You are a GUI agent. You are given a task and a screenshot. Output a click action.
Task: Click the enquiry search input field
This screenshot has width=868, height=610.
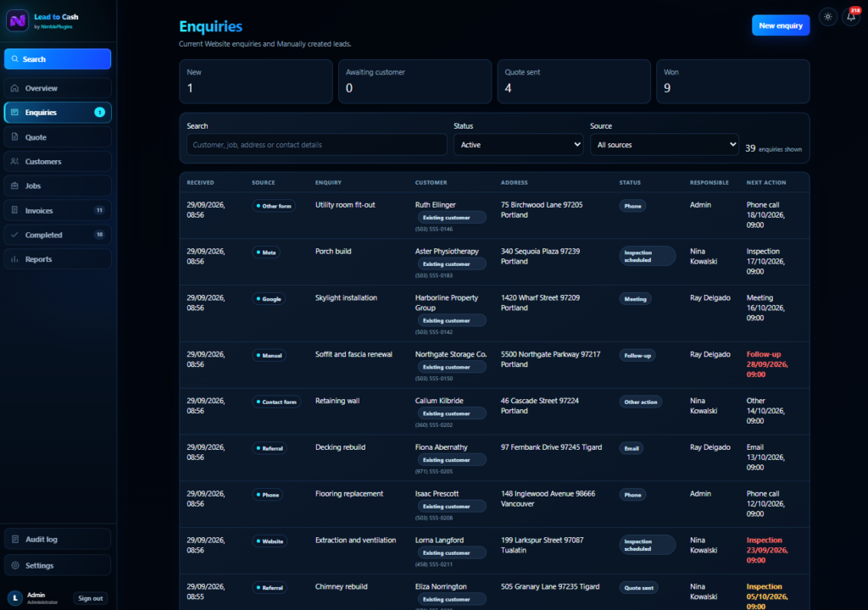(x=317, y=145)
